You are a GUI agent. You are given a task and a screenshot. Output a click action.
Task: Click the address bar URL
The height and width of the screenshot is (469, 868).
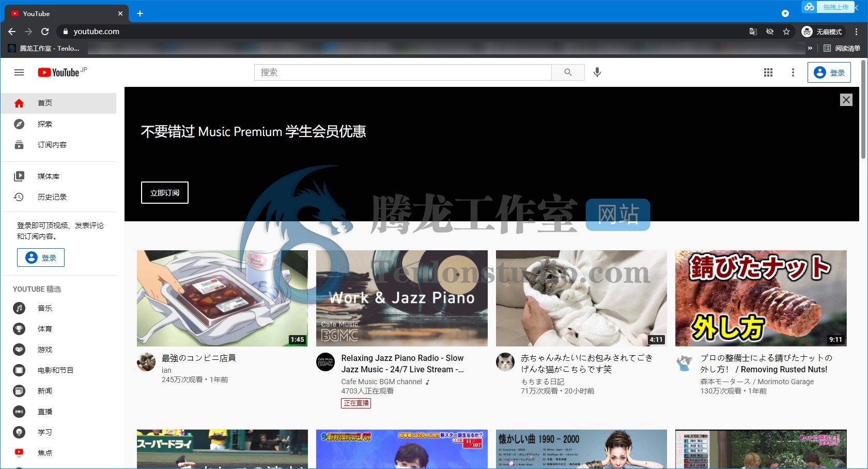pyautogui.click(x=96, y=32)
